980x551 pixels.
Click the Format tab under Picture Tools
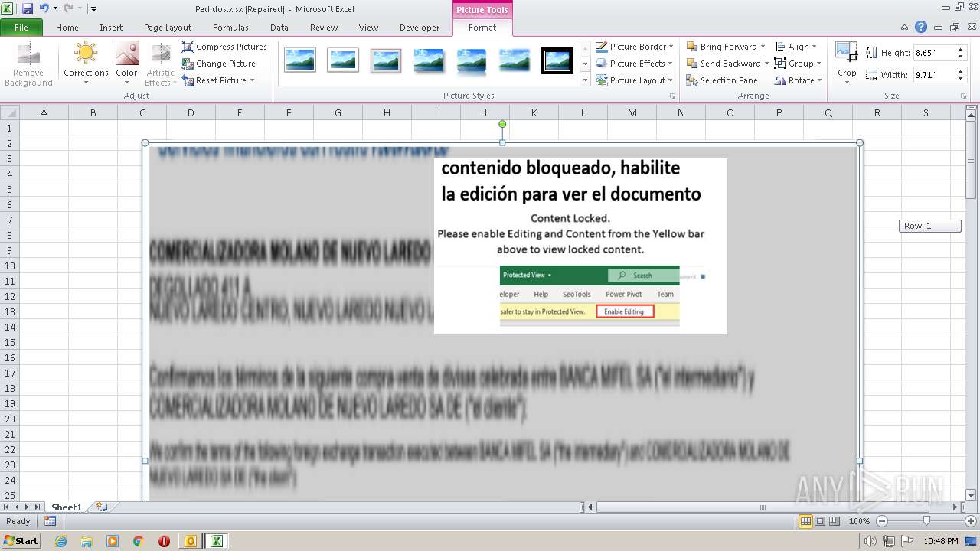[x=482, y=28]
